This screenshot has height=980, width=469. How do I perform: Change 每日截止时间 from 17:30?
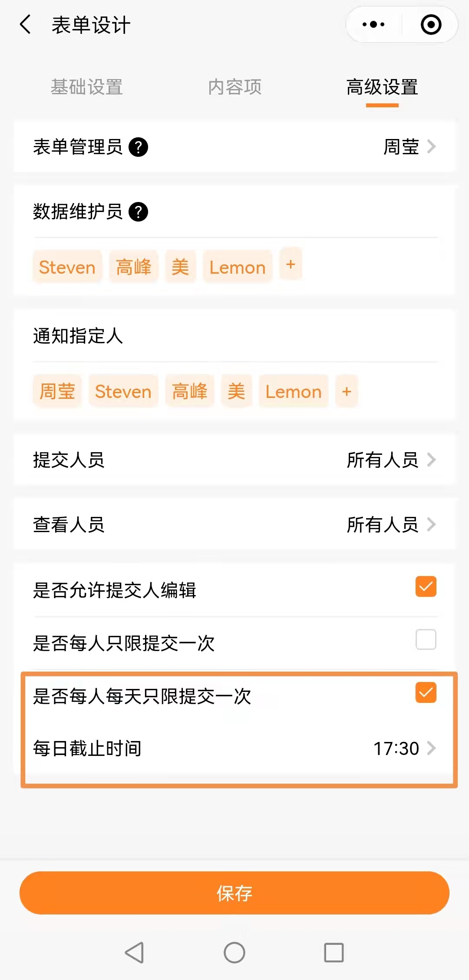point(404,748)
